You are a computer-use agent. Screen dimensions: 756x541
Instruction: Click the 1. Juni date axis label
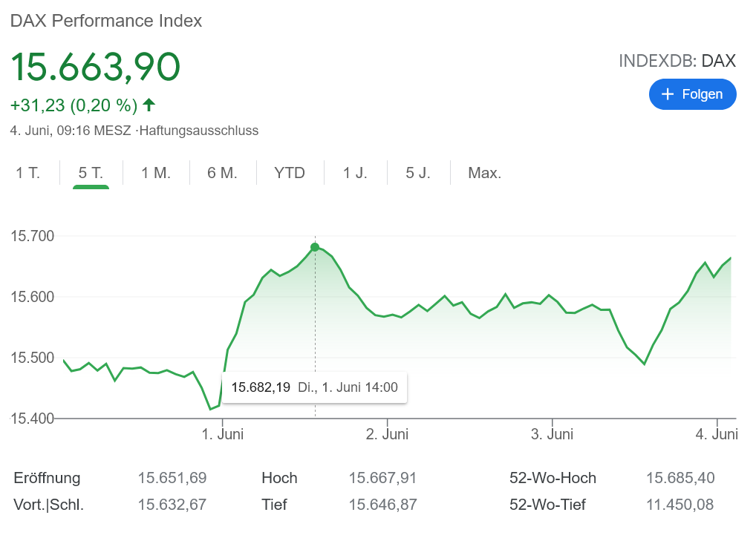(223, 434)
